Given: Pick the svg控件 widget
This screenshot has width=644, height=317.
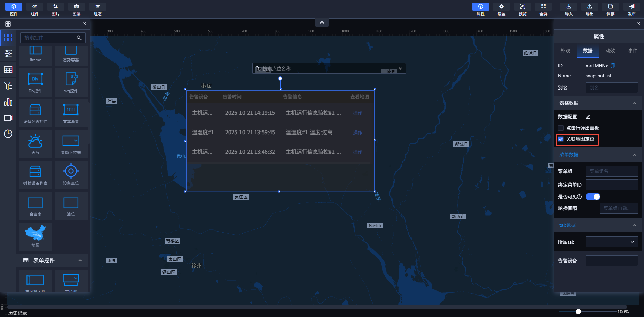Looking at the screenshot, I should [71, 83].
